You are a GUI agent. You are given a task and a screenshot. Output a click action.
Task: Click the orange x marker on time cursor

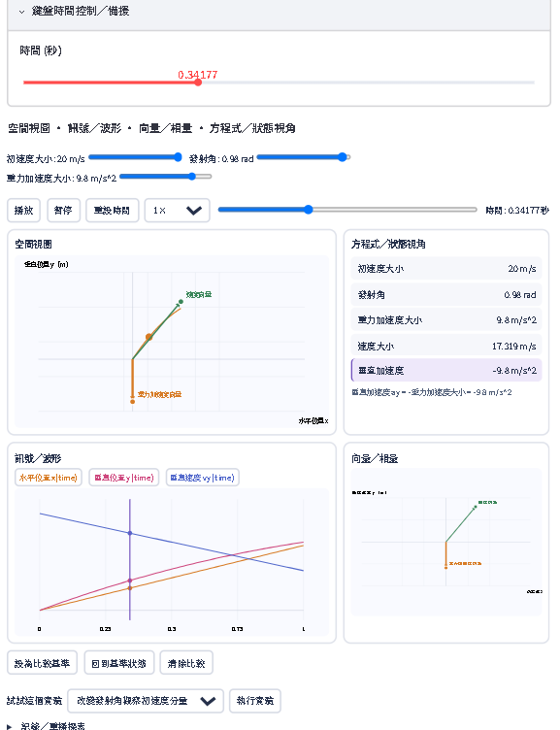pyautogui.click(x=130, y=588)
